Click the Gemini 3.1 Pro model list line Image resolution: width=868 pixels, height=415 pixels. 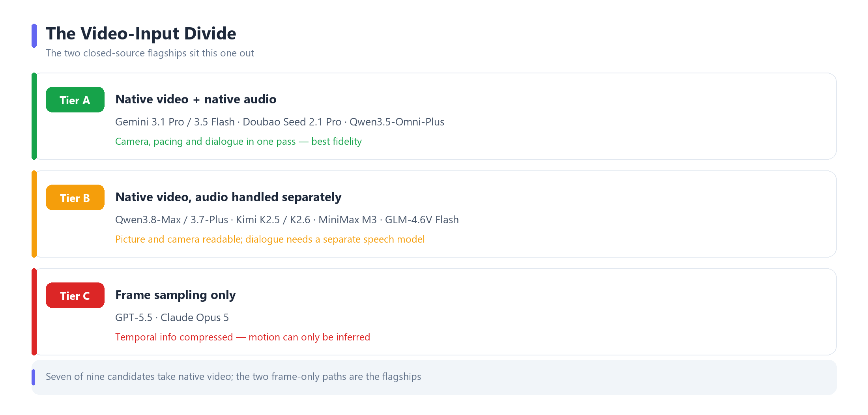(x=280, y=122)
